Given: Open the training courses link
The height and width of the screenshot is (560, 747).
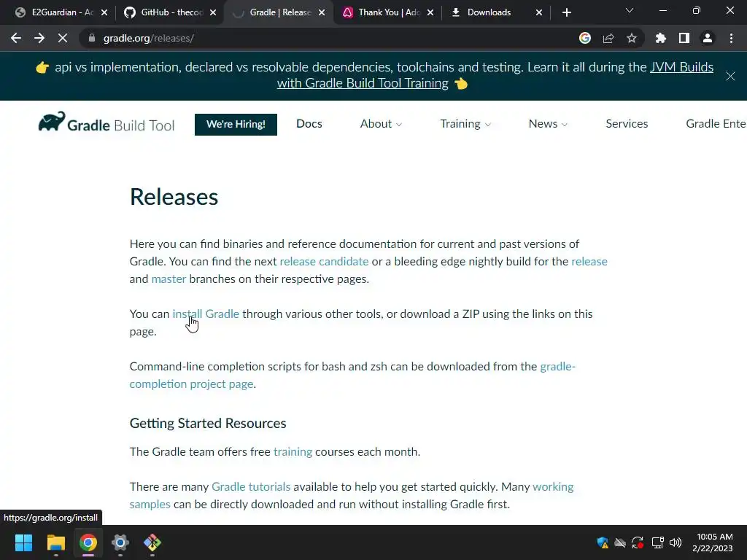Looking at the screenshot, I should coord(293,452).
